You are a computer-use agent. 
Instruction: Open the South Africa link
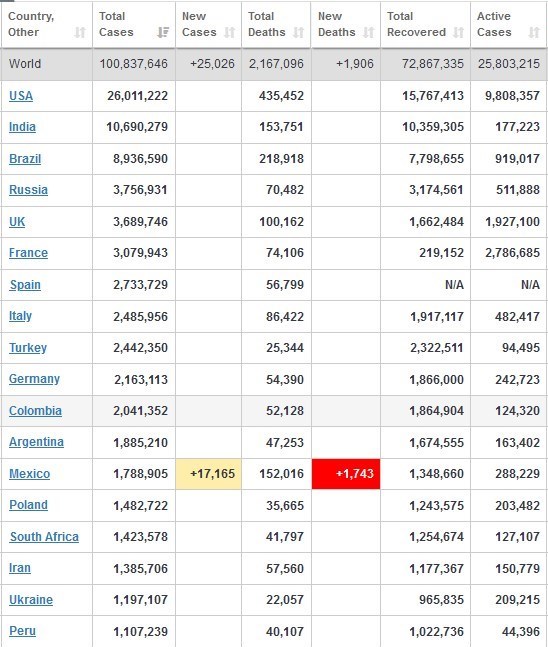tap(44, 537)
